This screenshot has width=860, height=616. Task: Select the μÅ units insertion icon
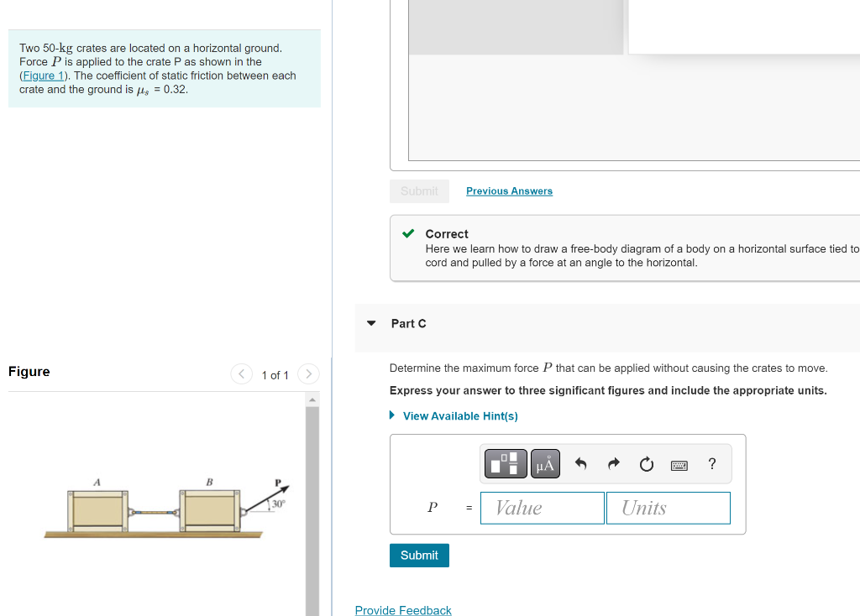coord(544,463)
